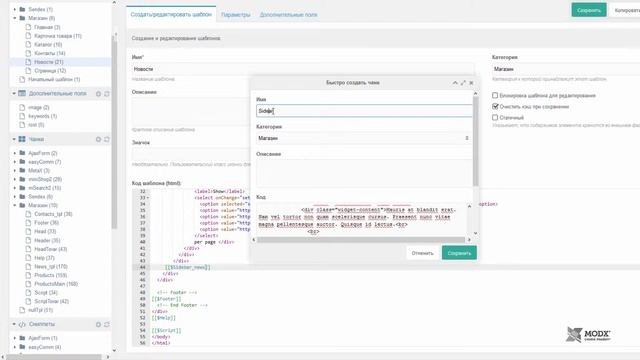Click the chunk dialog vertical scrollbar
This screenshot has width=640, height=360.
coord(476,141)
